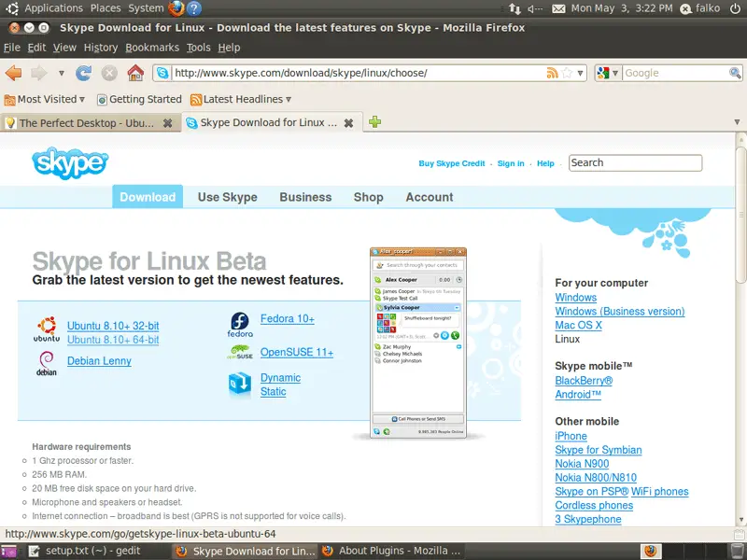
Task: Click the stop loading button
Action: point(109,73)
